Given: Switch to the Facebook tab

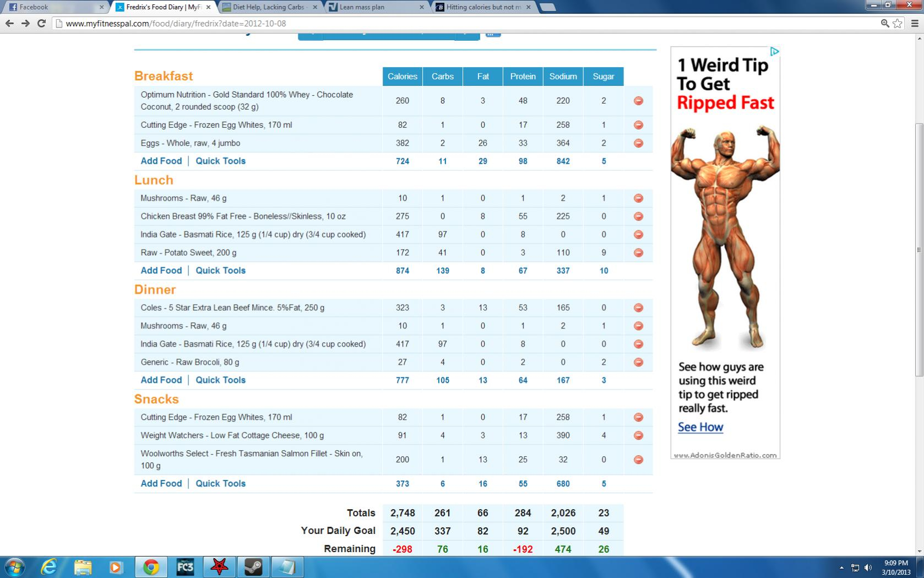Looking at the screenshot, I should click(54, 7).
